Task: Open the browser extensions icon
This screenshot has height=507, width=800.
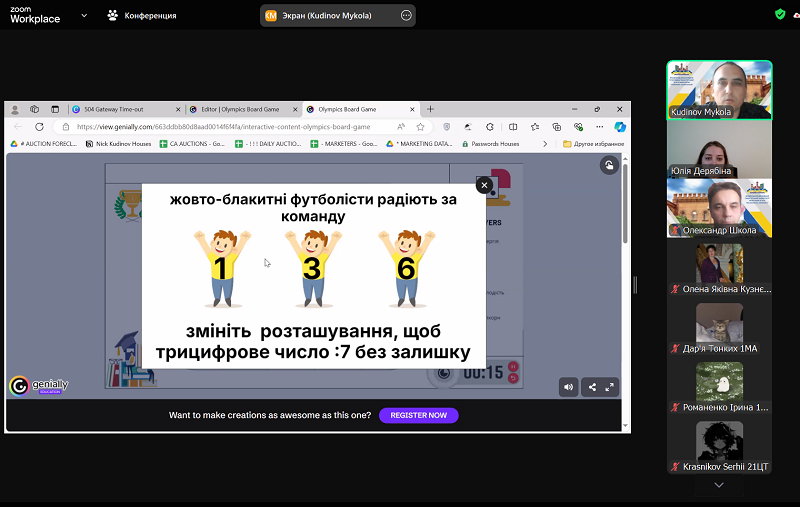Action: coord(490,127)
